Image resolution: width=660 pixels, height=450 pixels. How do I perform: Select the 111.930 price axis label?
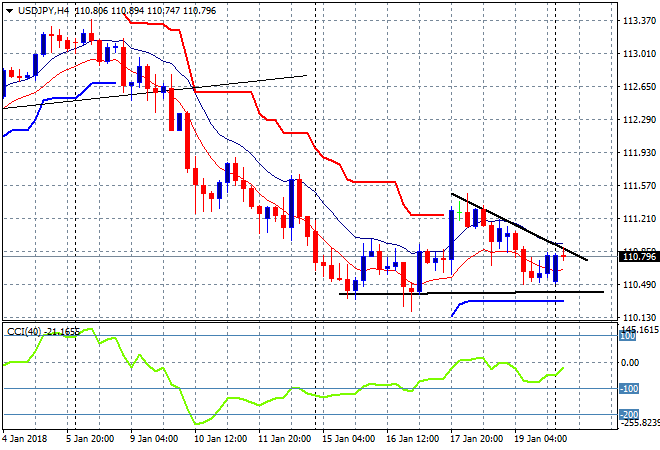coord(639,152)
